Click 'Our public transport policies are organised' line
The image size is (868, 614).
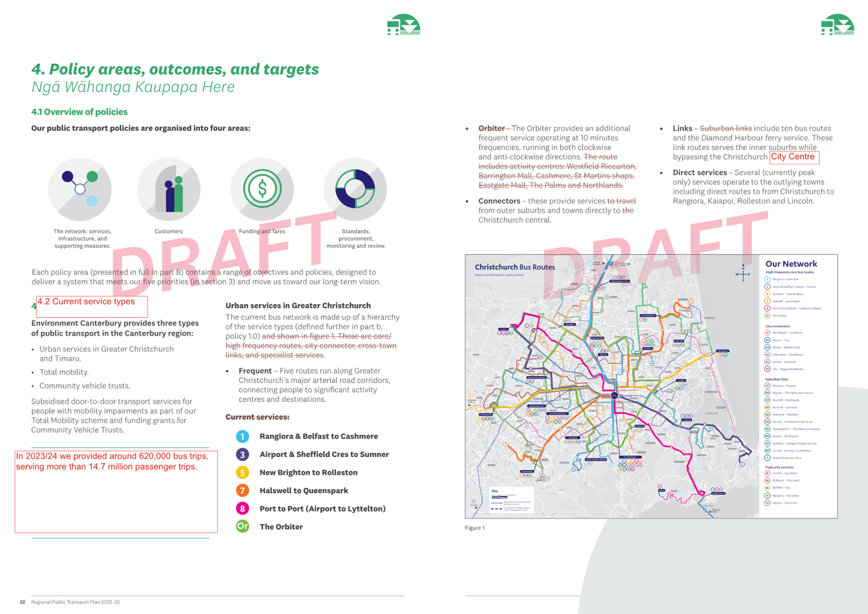click(141, 128)
